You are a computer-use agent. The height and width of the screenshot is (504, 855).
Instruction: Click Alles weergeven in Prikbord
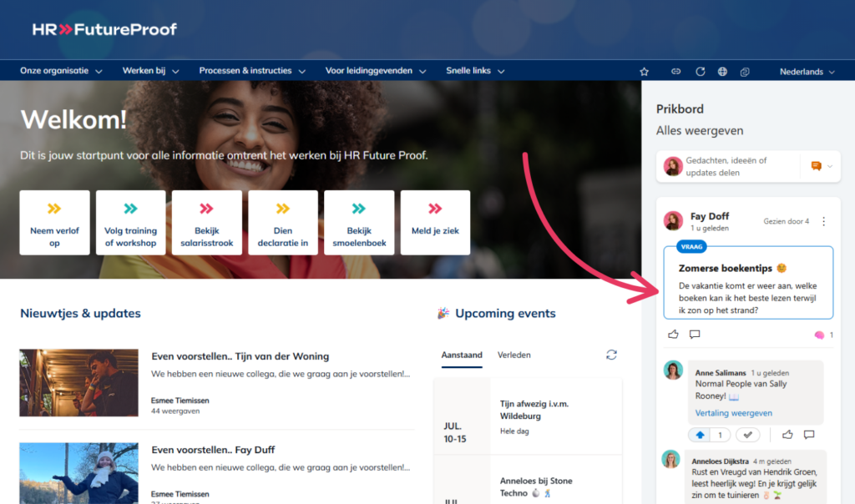point(700,131)
